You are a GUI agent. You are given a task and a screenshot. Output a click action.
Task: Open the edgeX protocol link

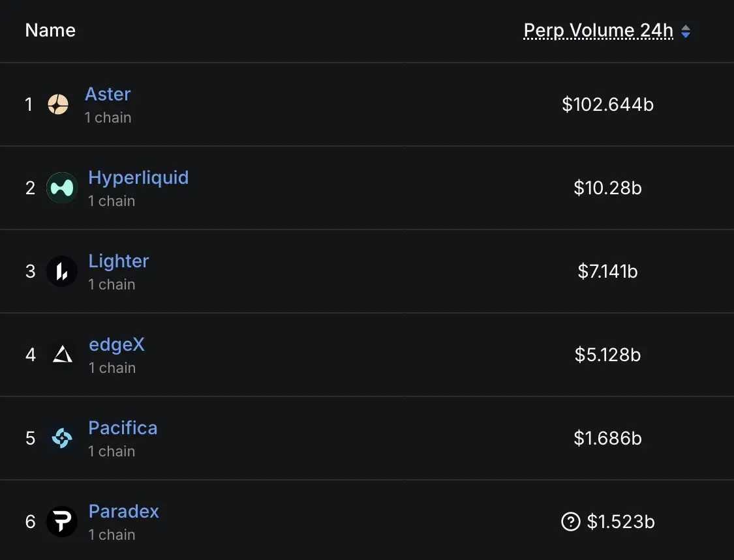[x=117, y=345]
